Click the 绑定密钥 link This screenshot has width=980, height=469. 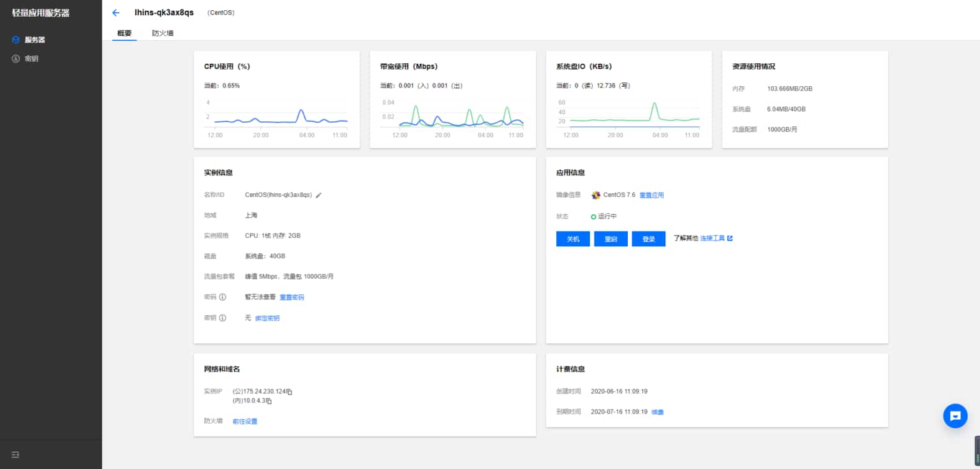click(x=267, y=318)
